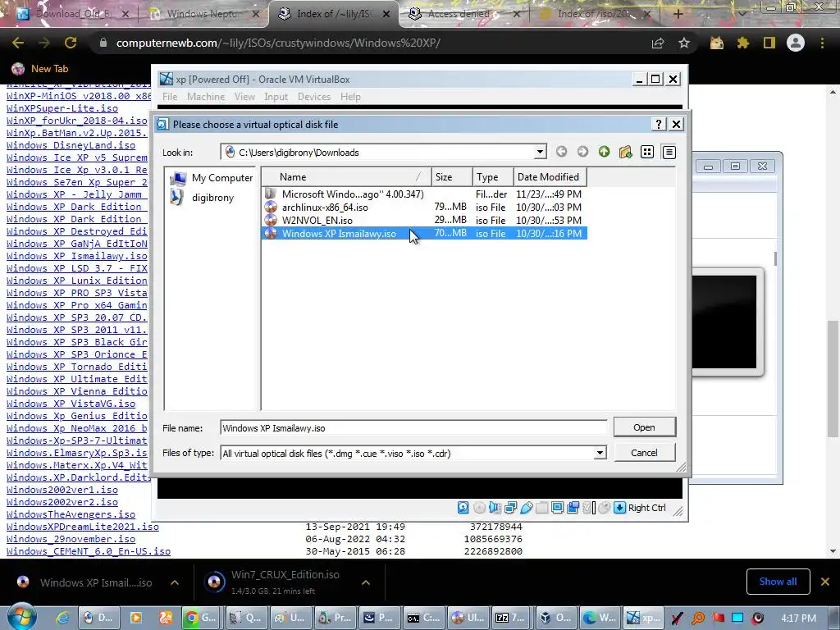Click the VirtualBox display status icon
The image size is (840, 630).
pyautogui.click(x=557, y=507)
